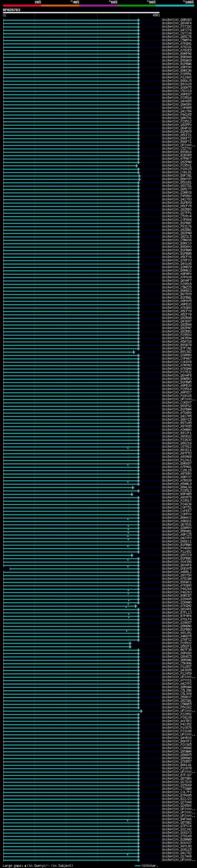Select hit label UniRef100_O59837
The image size is (197, 868).
177,697
